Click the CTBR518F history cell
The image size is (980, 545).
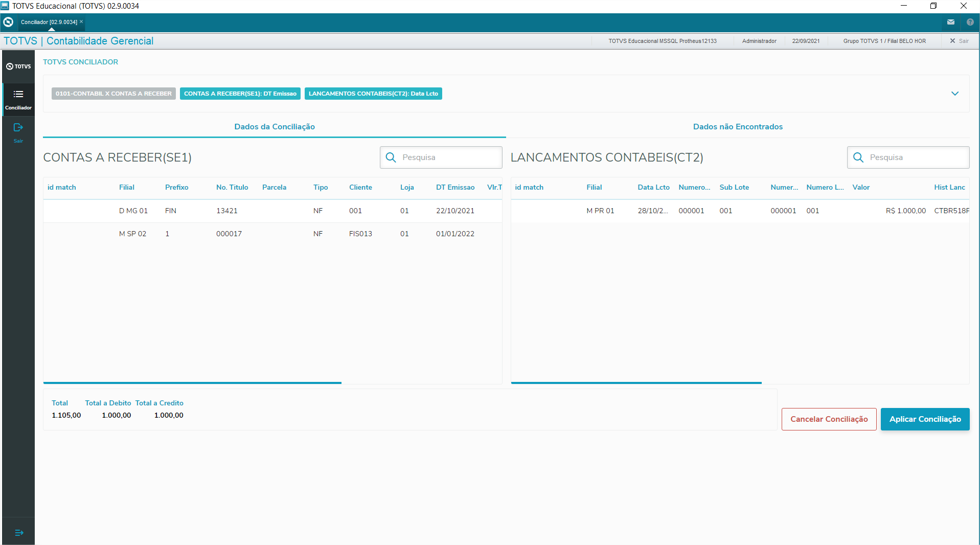pos(951,211)
